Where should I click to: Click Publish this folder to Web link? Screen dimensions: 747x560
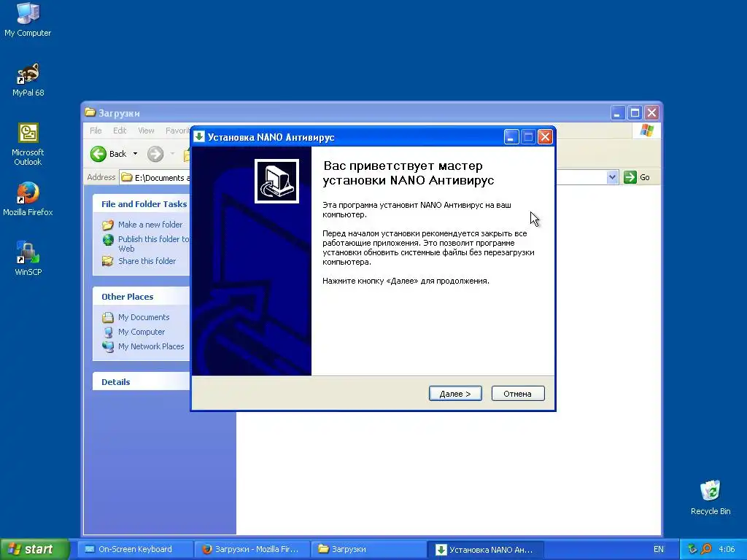(x=153, y=244)
